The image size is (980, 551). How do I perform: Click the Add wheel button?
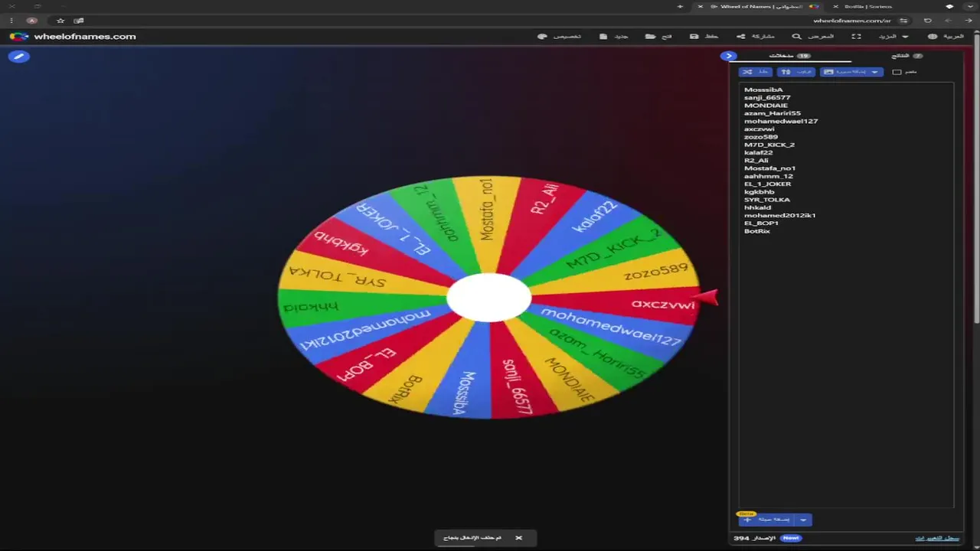(x=766, y=520)
